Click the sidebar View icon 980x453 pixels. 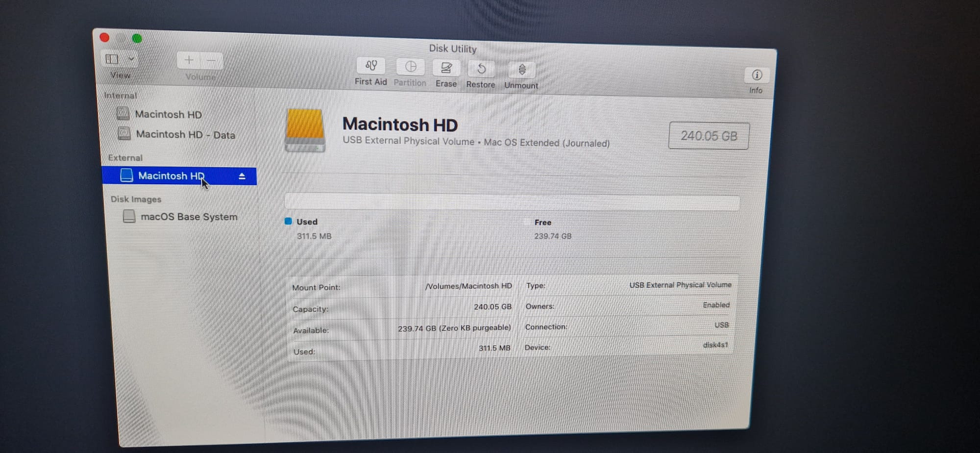112,59
